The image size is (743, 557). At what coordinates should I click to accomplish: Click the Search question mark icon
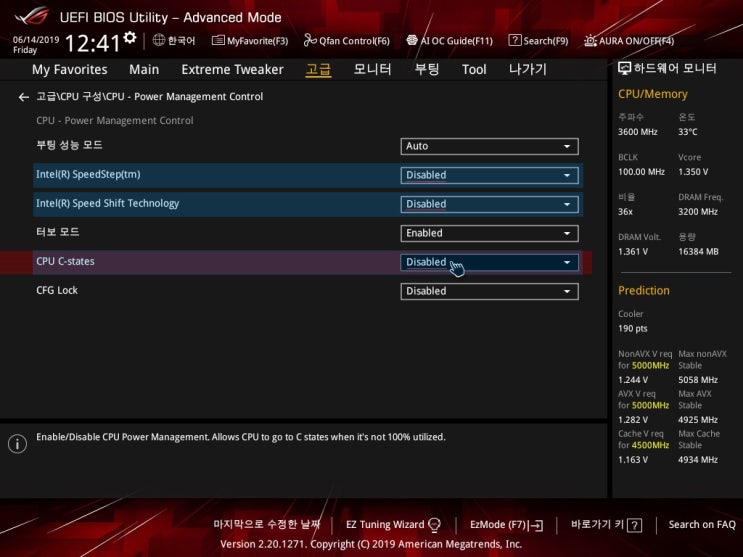click(515, 40)
